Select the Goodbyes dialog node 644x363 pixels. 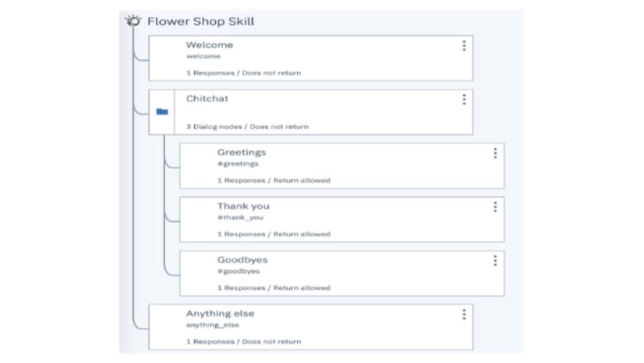349,274
